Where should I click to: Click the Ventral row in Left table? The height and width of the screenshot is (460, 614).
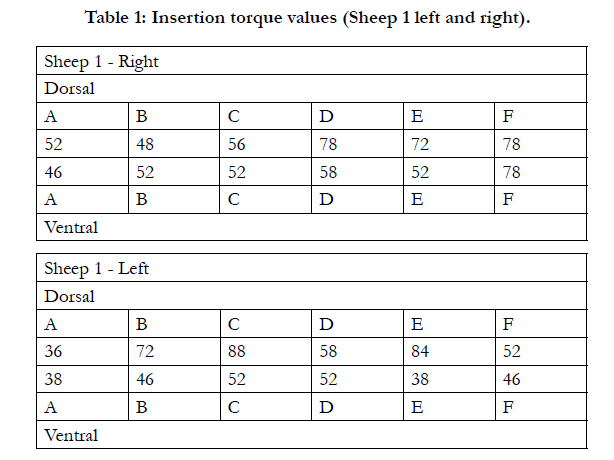(x=312, y=435)
